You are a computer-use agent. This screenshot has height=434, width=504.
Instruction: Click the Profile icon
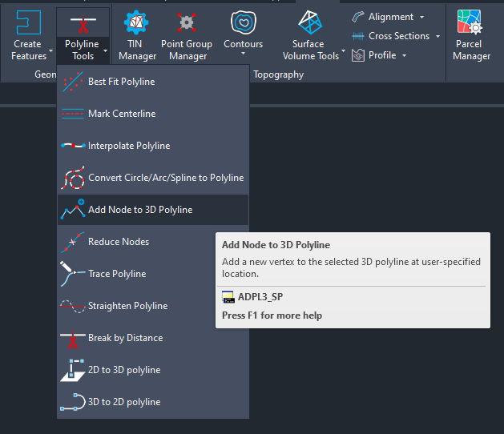[357, 55]
